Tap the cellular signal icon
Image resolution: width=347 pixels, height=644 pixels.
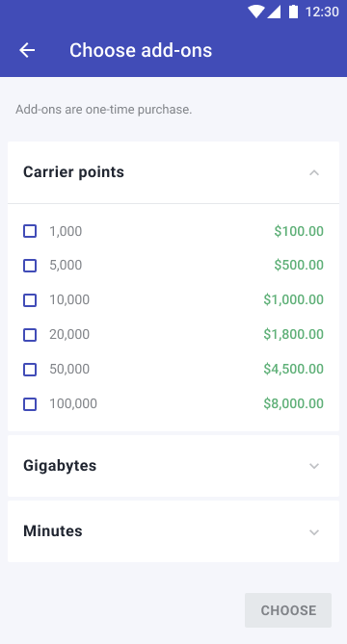click(x=274, y=12)
